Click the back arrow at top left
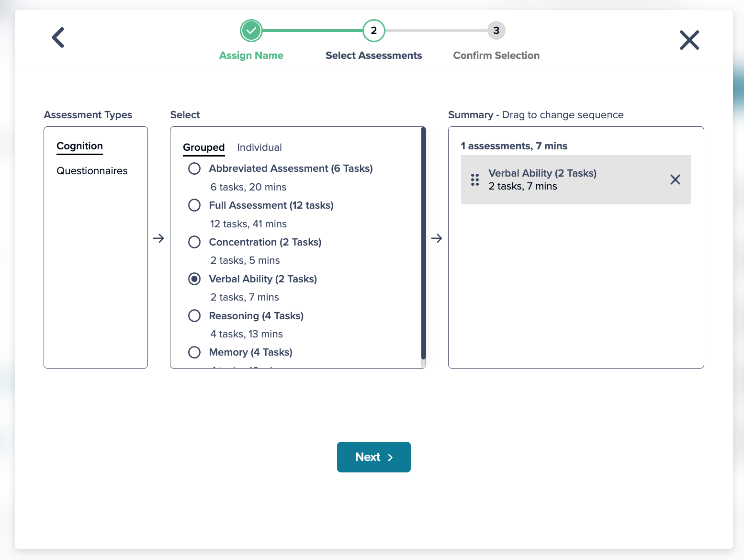 [x=57, y=37]
